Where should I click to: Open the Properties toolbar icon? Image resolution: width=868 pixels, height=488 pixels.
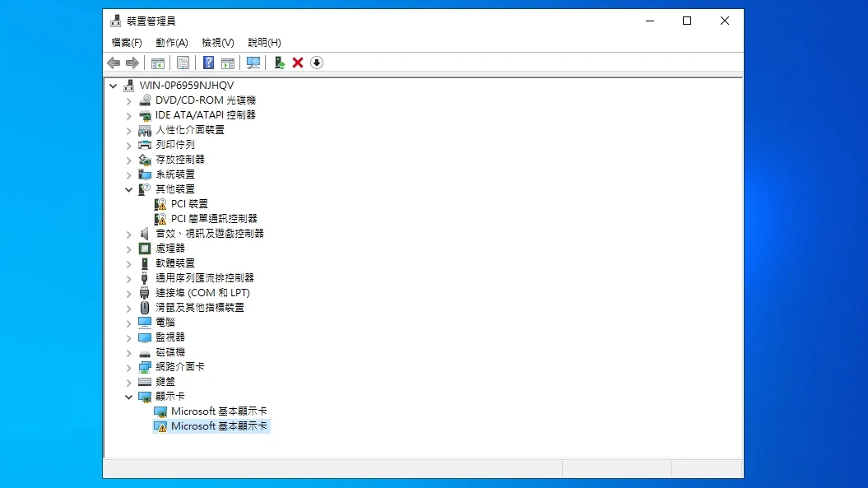pyautogui.click(x=183, y=63)
